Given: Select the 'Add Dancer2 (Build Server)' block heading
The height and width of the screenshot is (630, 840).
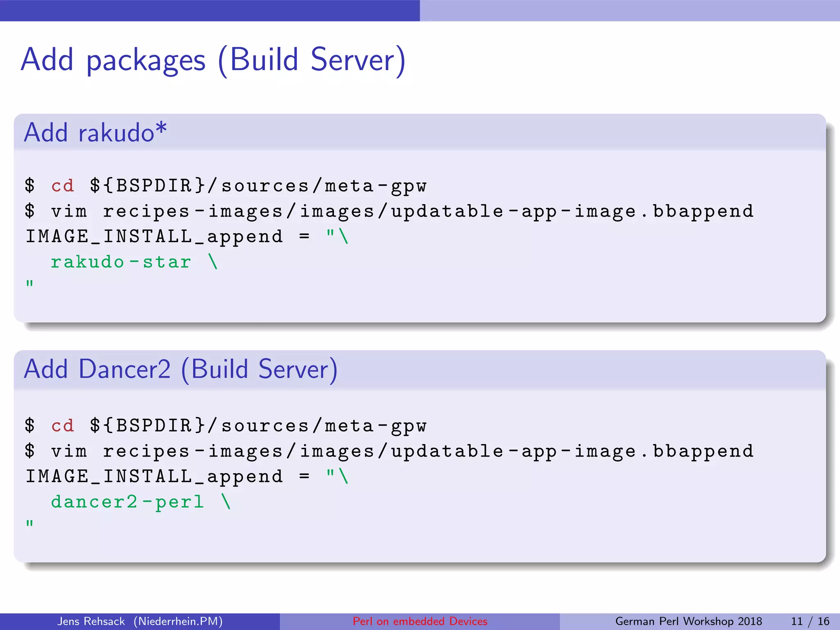Looking at the screenshot, I should coord(181,370).
